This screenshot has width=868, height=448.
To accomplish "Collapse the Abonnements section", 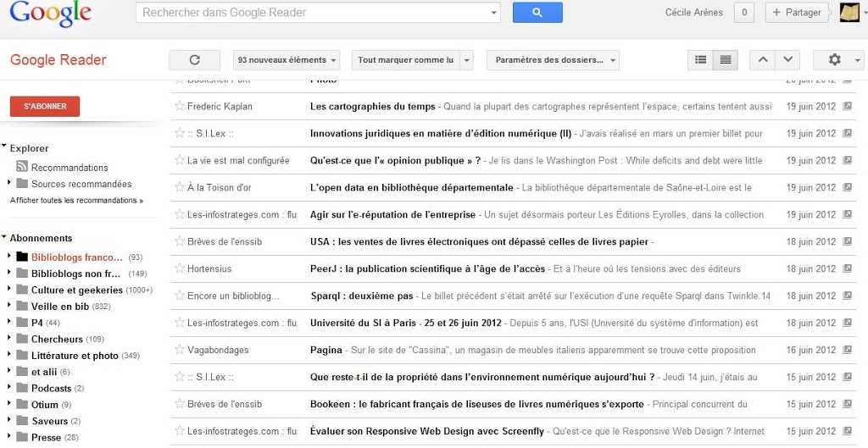I will point(4,237).
